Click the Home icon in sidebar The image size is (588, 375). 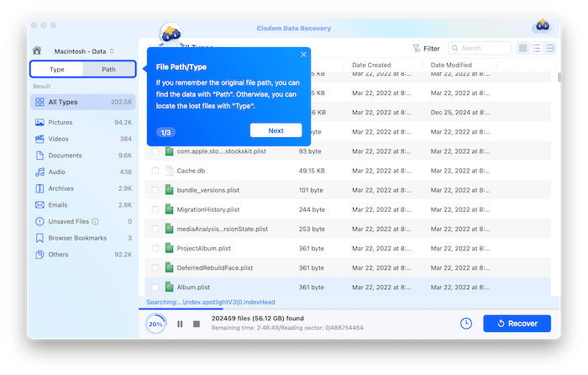coord(36,50)
